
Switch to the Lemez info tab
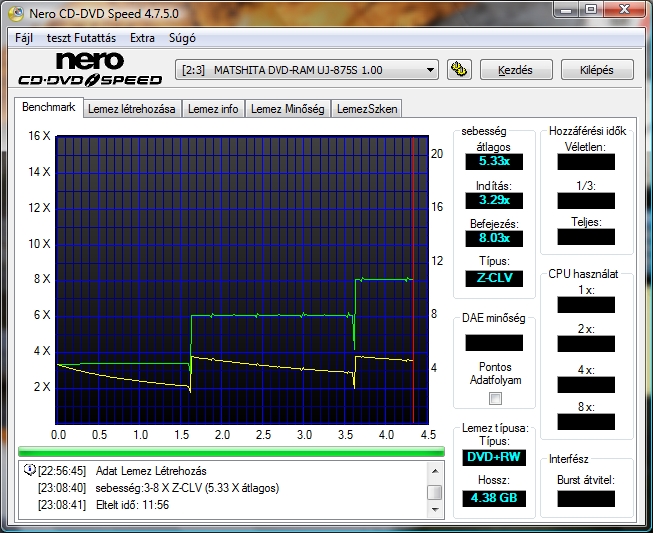(213, 109)
